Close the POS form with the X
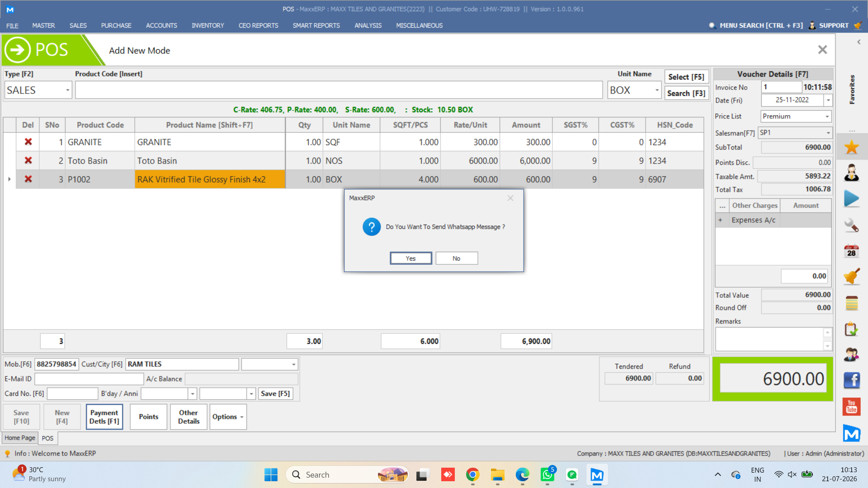Image resolution: width=868 pixels, height=488 pixels. (x=822, y=50)
